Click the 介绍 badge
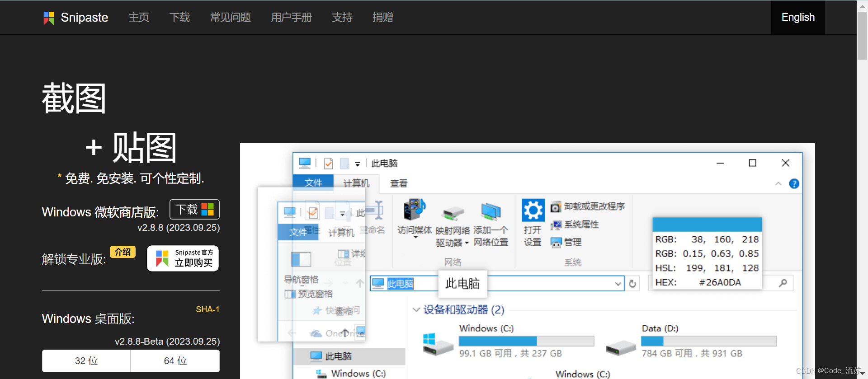The image size is (868, 379). pyautogui.click(x=123, y=252)
